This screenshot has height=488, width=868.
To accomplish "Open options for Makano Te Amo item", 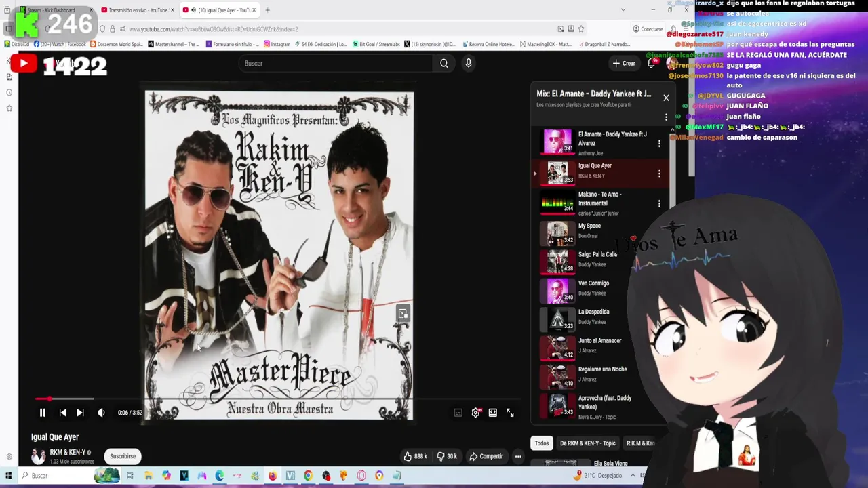I will [x=659, y=203].
